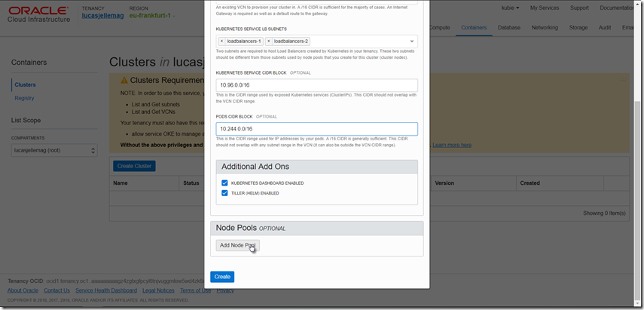Click the Oracle Cloud Infrastructure logo
The image size is (644, 310).
click(38, 14)
